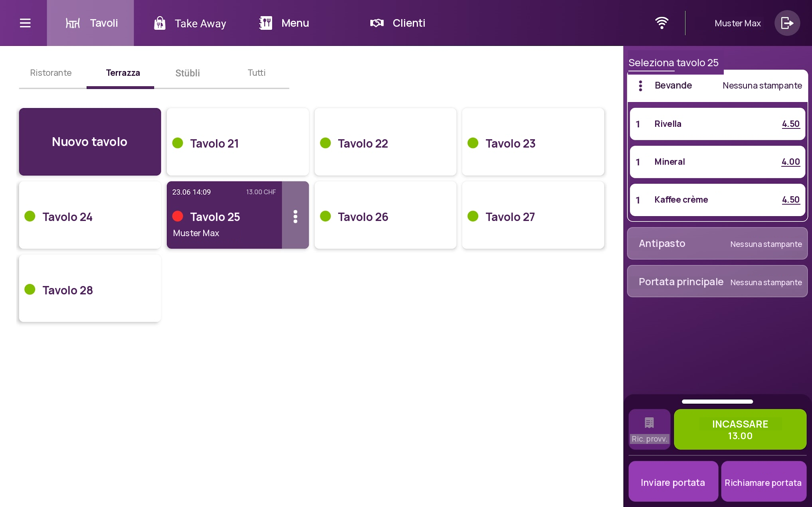Click the 13.00 CHF amount on Tavolo 25
Screen dimensions: 812x507
tap(261, 192)
